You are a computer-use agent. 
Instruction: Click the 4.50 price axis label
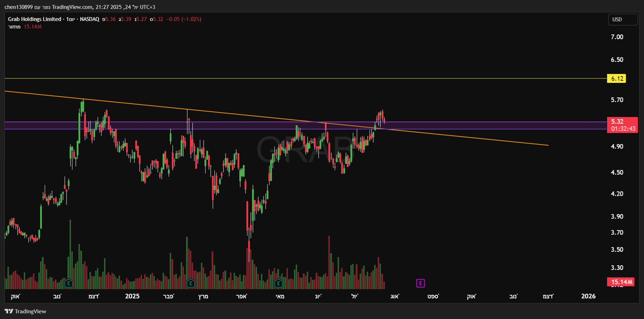617,173
